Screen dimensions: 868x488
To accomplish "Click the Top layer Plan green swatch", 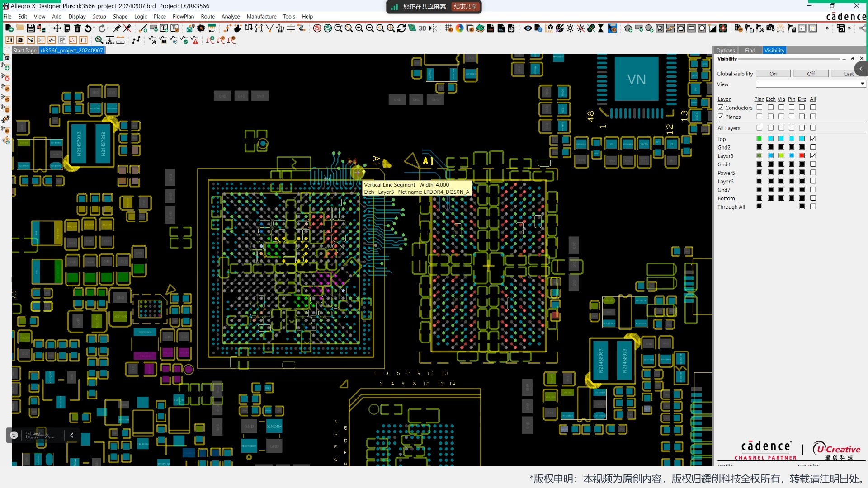I will (x=759, y=139).
